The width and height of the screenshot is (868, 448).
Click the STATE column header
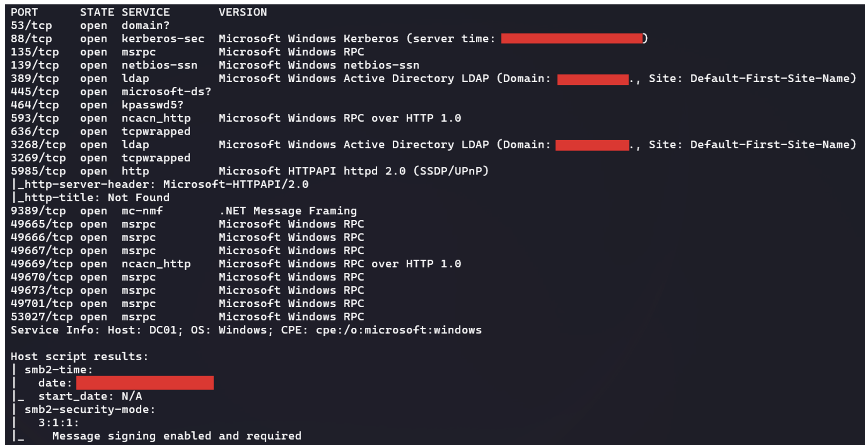[97, 12]
